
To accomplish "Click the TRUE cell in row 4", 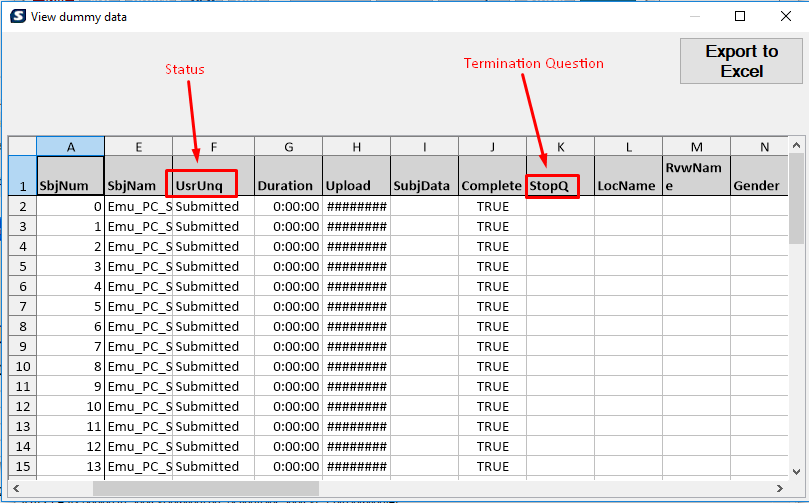I will (x=493, y=246).
